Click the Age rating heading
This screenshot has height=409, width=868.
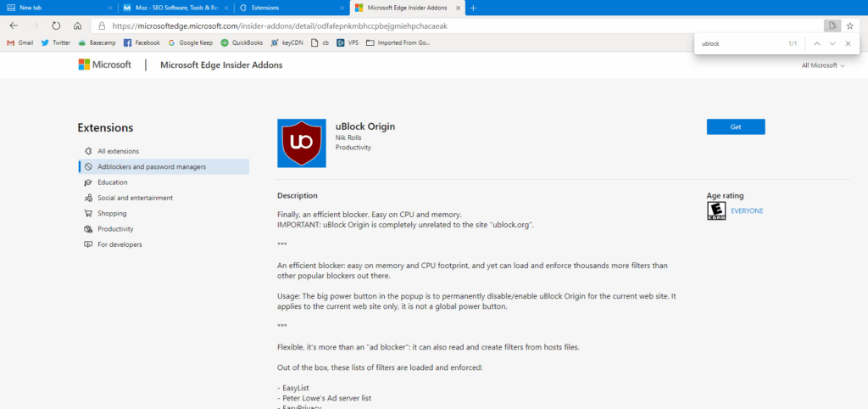726,195
